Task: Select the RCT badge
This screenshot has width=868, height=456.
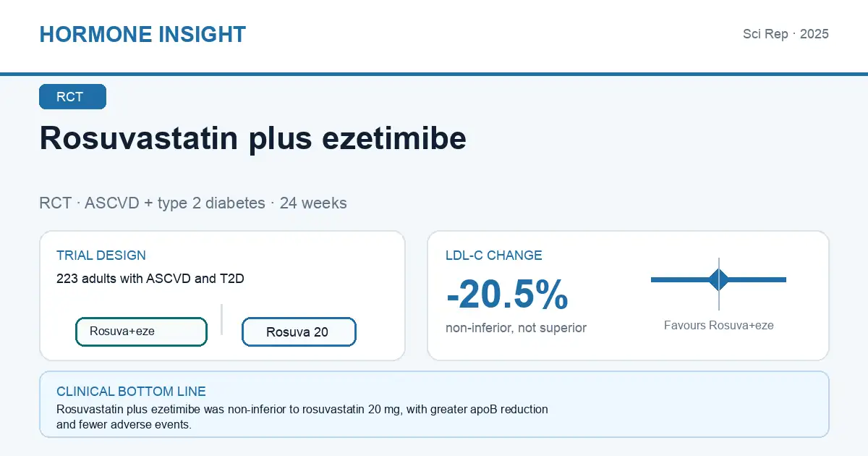Action: tap(72, 97)
